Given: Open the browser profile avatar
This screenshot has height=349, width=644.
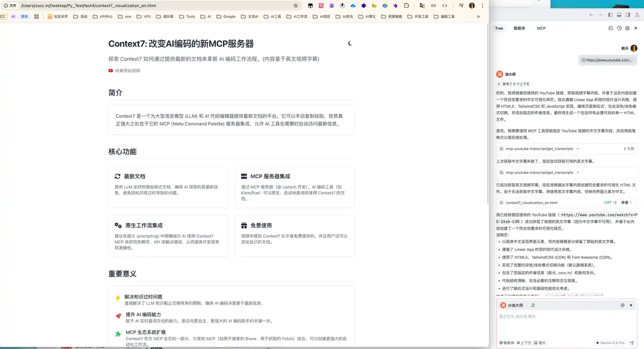Looking at the screenshot, I should click(x=472, y=6).
